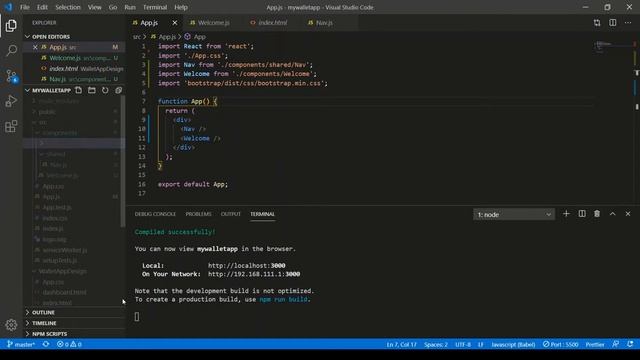Open errors and warnings count in status bar
Image resolution: width=640 pixels, height=360 pixels.
point(69,344)
